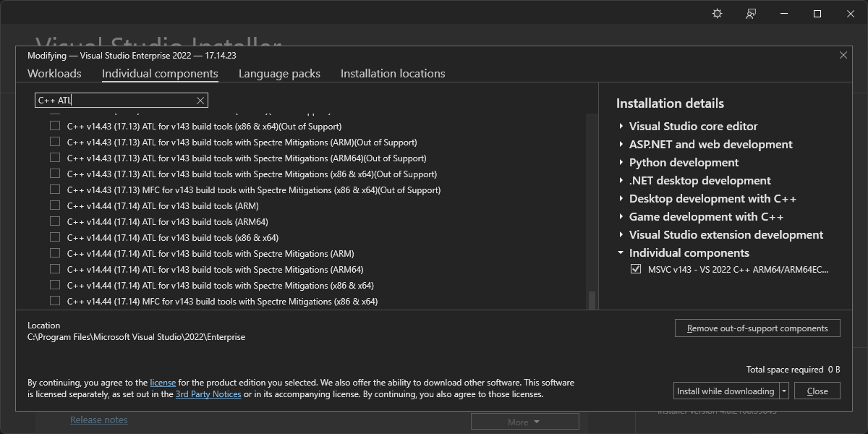The height and width of the screenshot is (434, 868).
Task: Switch to the Language packs tab
Action: click(x=279, y=74)
